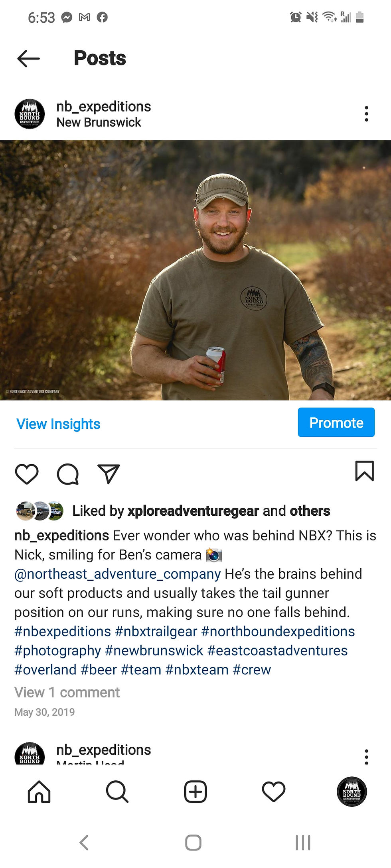Click the Promote button
Viewport: 391px width, 868px height.
click(336, 422)
